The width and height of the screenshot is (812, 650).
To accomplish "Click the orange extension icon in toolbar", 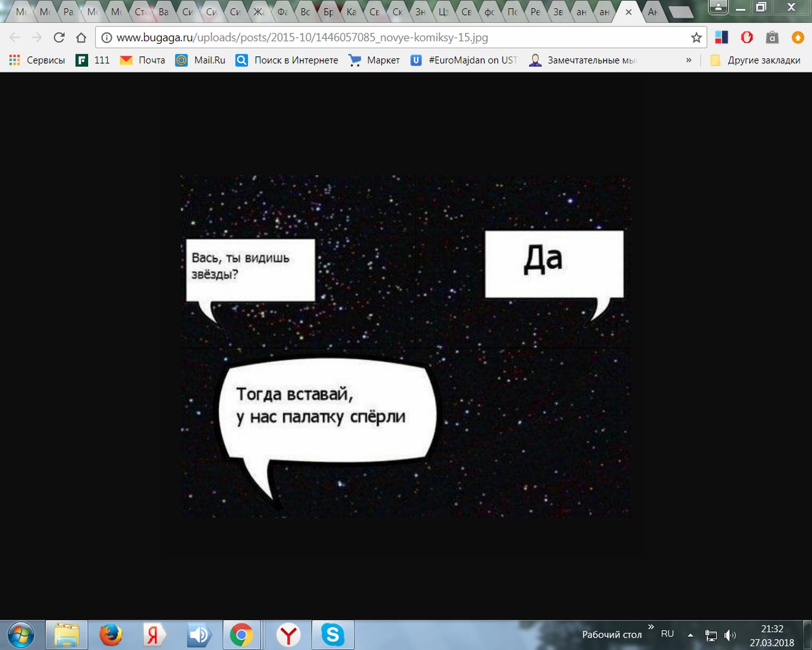I will pos(797,37).
